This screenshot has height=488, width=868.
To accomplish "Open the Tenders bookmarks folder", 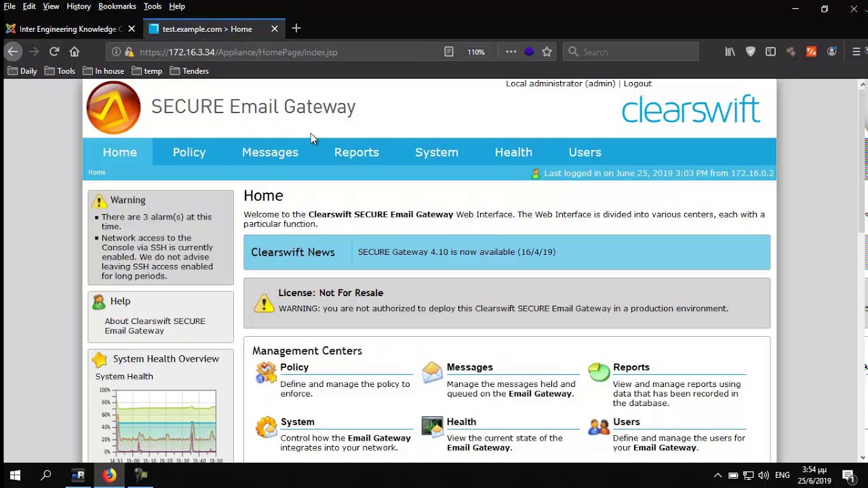I will (189, 70).
